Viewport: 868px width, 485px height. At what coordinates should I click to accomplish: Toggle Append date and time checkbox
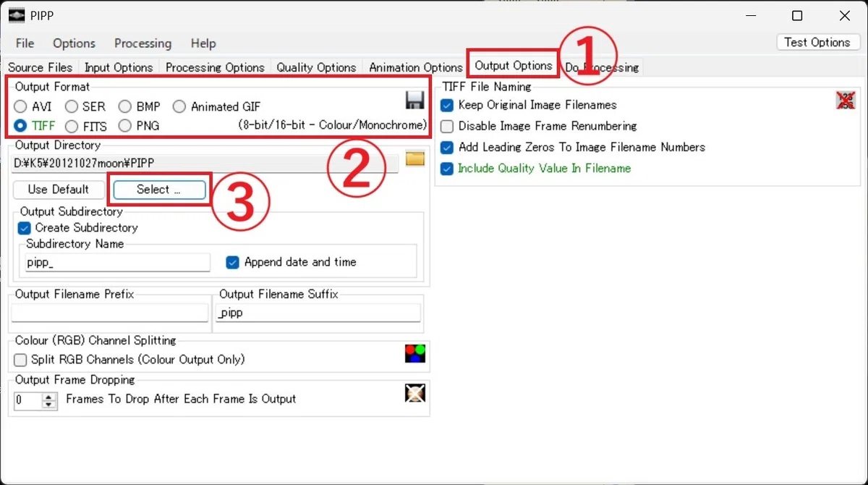click(x=232, y=262)
